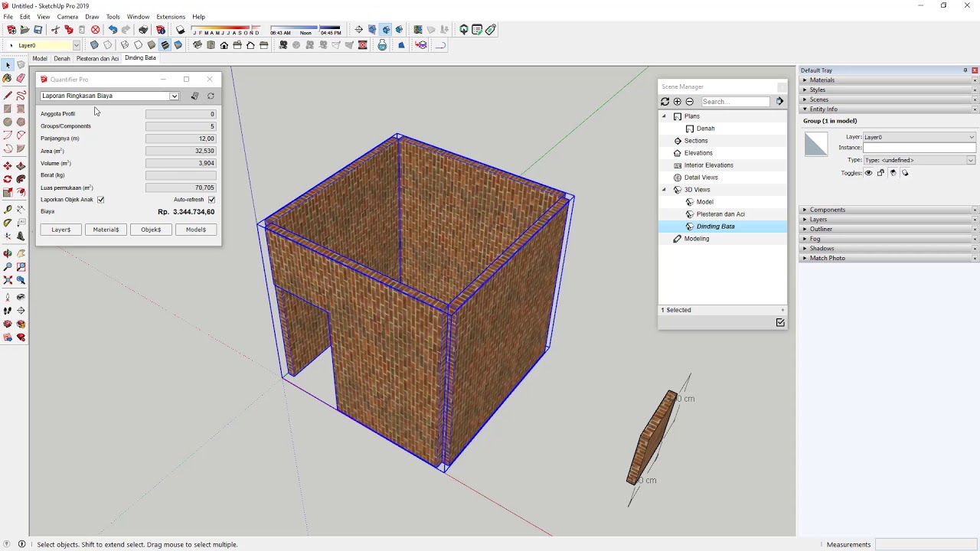The width and height of the screenshot is (980, 551).
Task: Toggle the Auto-refresh checkbox
Action: 211,200
